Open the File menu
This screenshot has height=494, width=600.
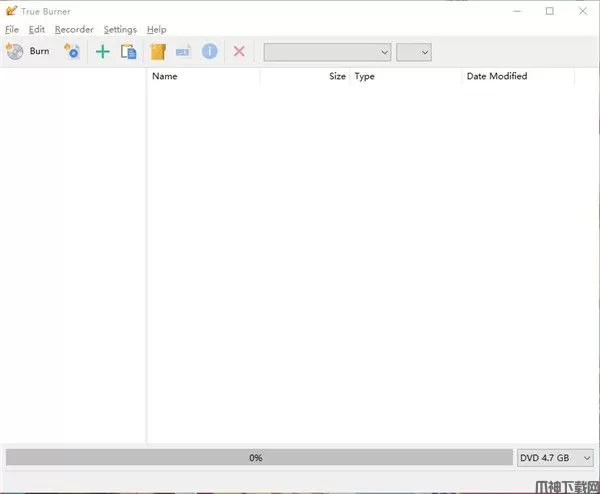tap(12, 30)
